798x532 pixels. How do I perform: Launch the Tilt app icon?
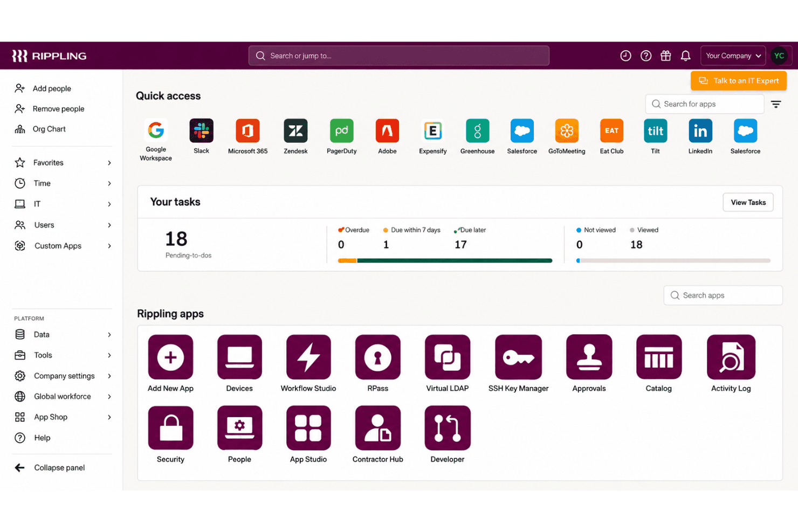(655, 130)
